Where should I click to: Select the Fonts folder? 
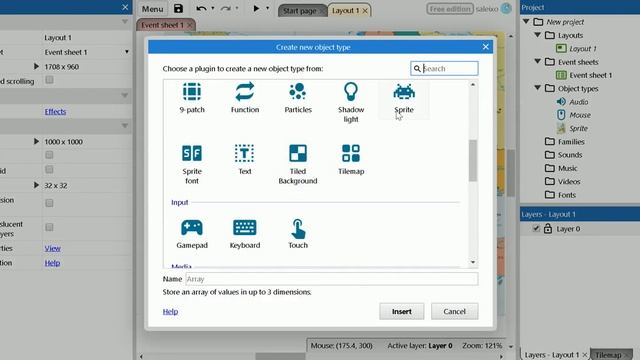(x=567, y=195)
